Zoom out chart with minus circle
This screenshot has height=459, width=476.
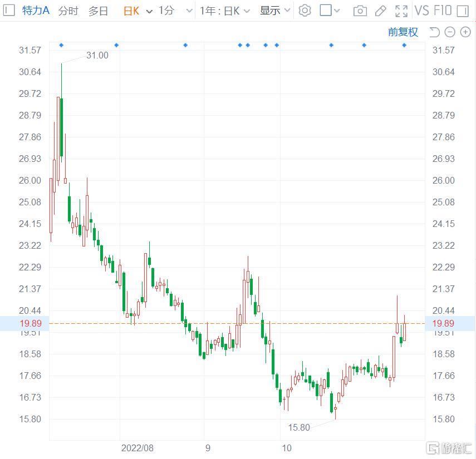pyautogui.click(x=450, y=32)
